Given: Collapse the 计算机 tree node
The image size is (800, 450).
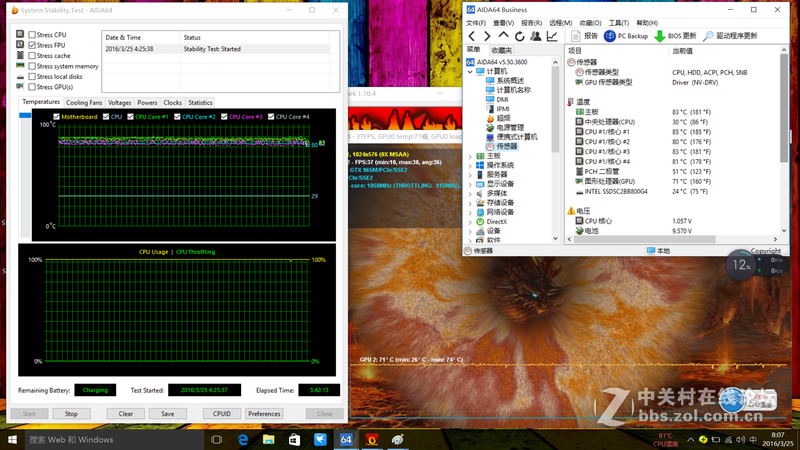Looking at the screenshot, I should (471, 72).
